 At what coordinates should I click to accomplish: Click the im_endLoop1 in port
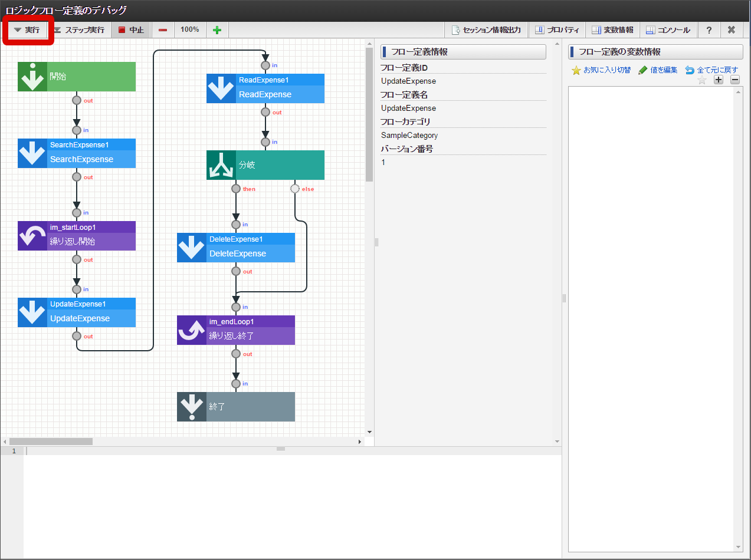point(236,307)
